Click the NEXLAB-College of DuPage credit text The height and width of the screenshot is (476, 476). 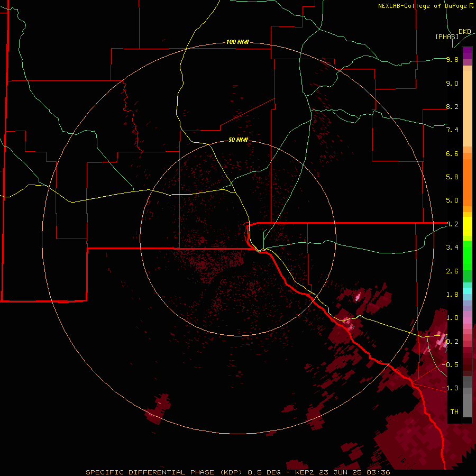(x=423, y=6)
